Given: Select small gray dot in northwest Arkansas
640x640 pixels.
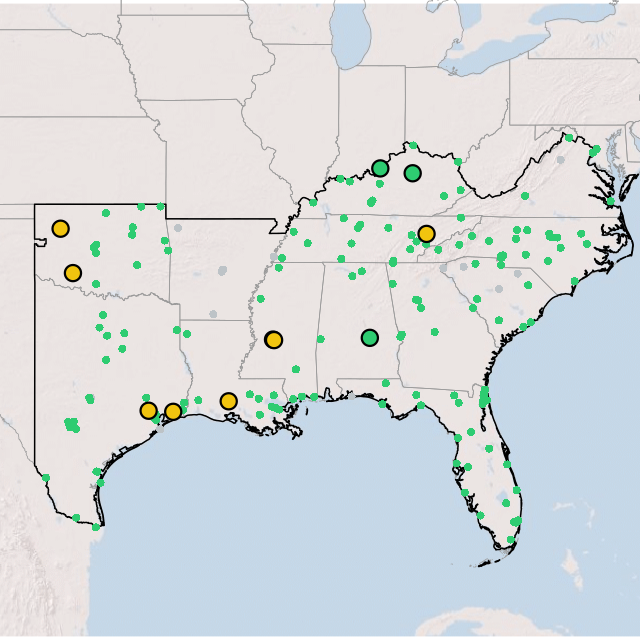Looking at the screenshot, I should [178, 228].
